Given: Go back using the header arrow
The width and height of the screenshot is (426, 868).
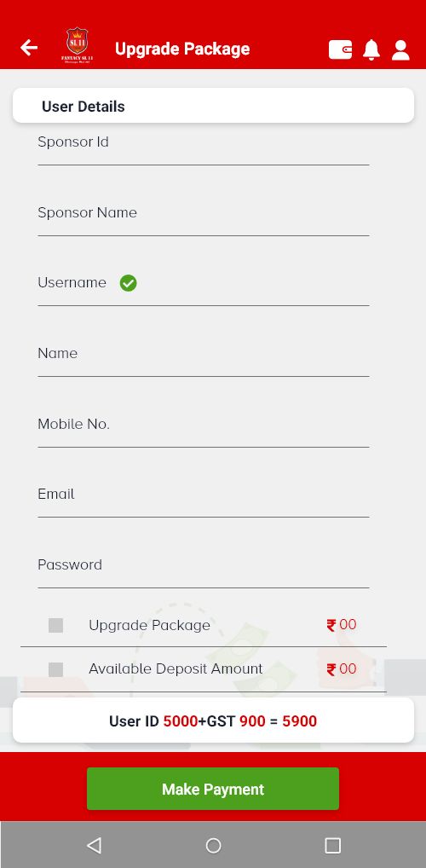Looking at the screenshot, I should tap(29, 48).
